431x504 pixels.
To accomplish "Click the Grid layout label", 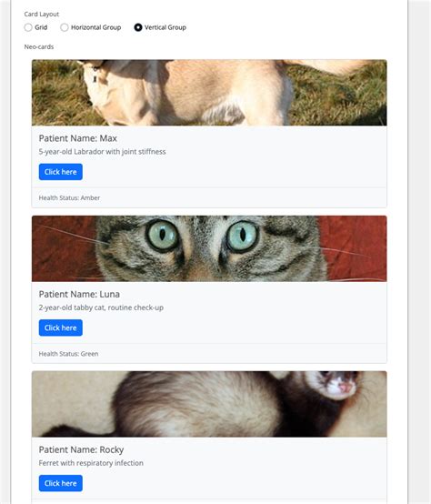I will [x=41, y=27].
